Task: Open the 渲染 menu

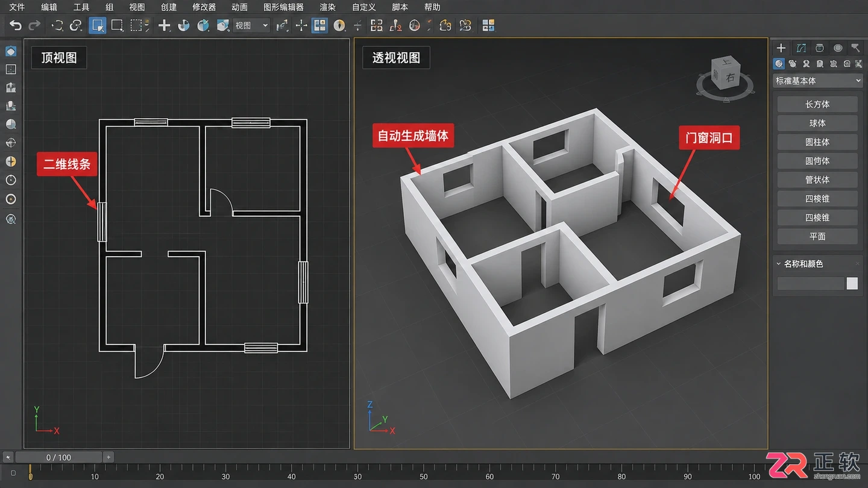Action: 327,7
